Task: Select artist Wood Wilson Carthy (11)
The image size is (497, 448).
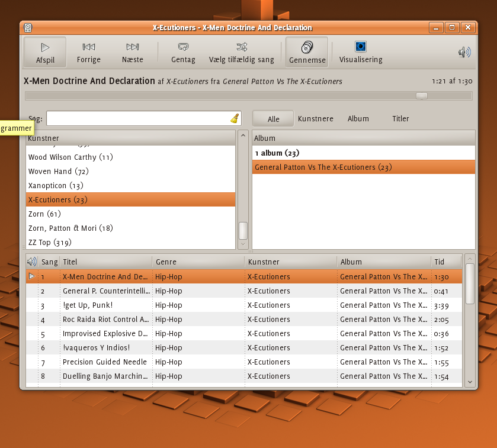Action: [x=130, y=157]
